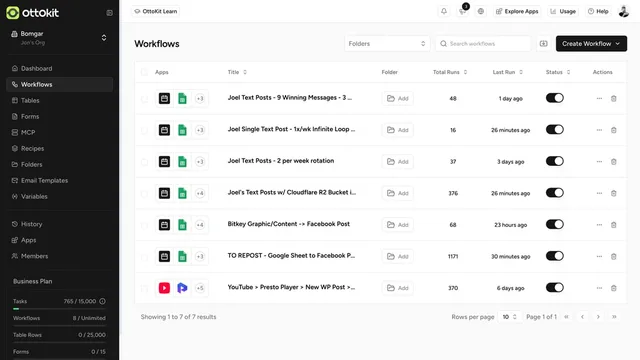Open the notifications bell
Viewport: 640px width, 360px height.
click(444, 11)
